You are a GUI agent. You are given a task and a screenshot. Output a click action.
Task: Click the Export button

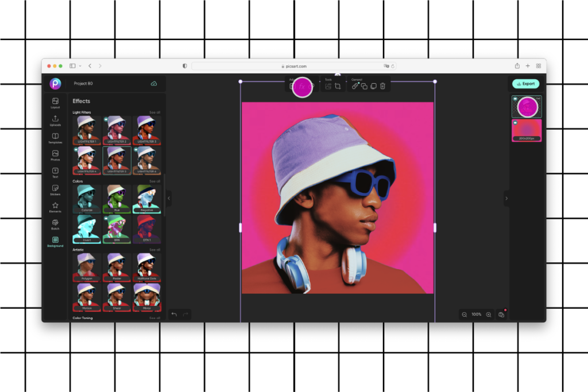tap(525, 83)
